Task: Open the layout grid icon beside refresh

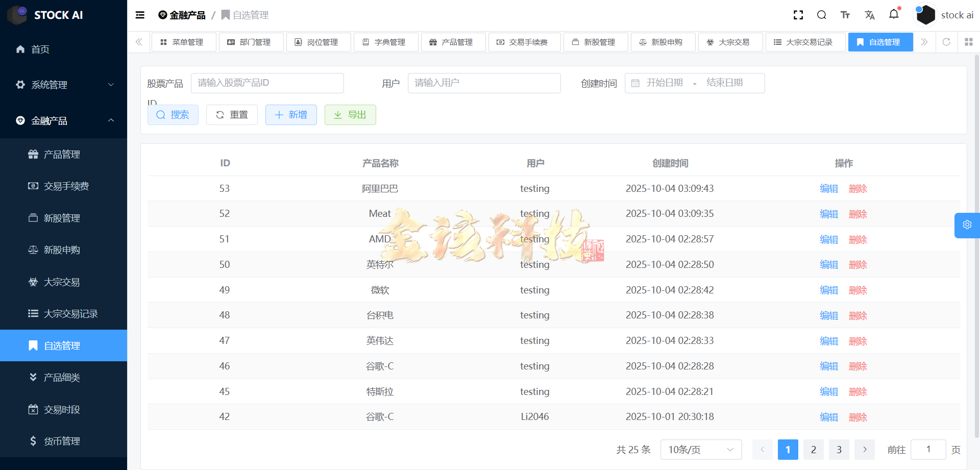Action: 969,42
